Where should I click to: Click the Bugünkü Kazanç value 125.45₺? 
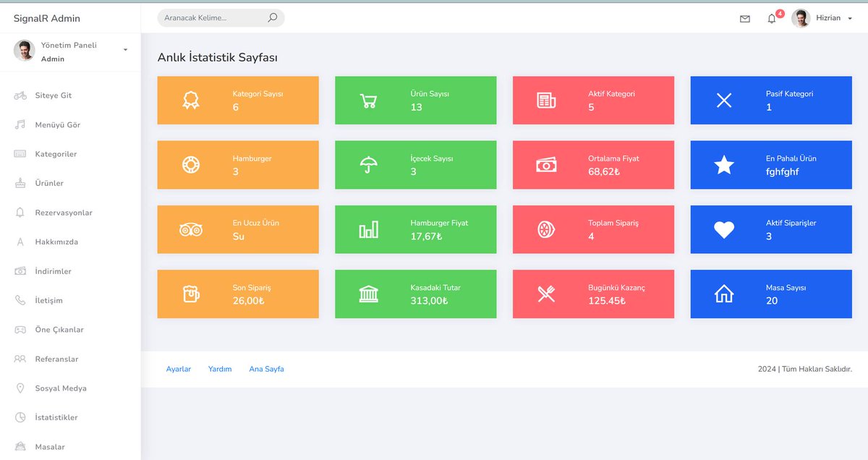coord(607,301)
